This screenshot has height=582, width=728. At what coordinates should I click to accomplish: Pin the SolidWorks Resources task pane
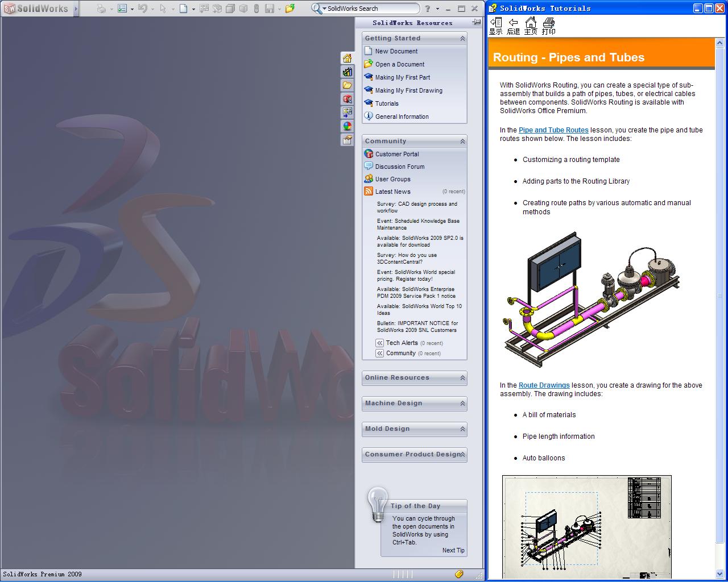click(477, 22)
